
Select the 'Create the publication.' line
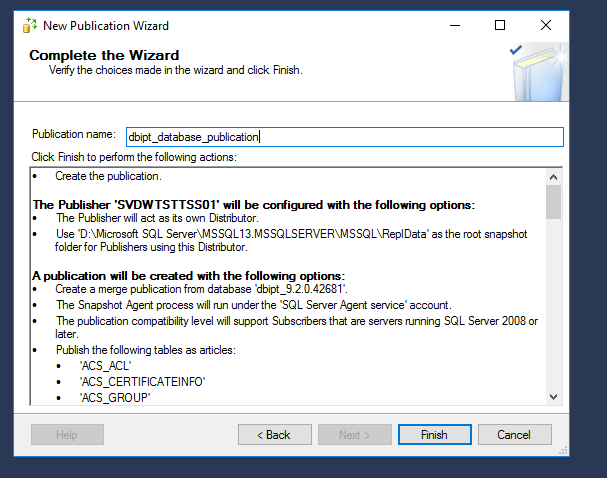point(108,176)
